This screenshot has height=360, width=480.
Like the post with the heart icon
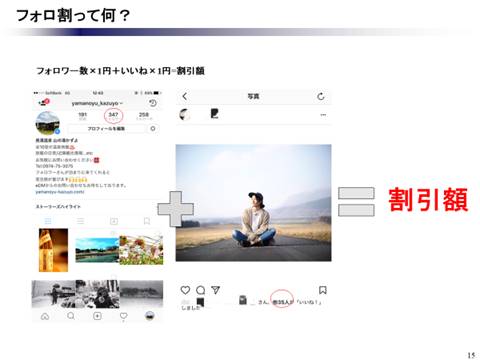tap(185, 290)
